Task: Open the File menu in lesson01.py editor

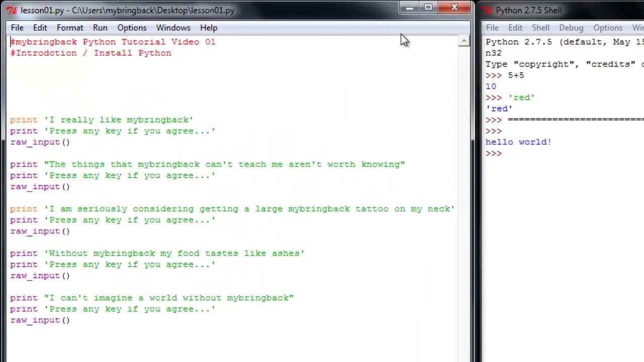Action: coord(17,28)
